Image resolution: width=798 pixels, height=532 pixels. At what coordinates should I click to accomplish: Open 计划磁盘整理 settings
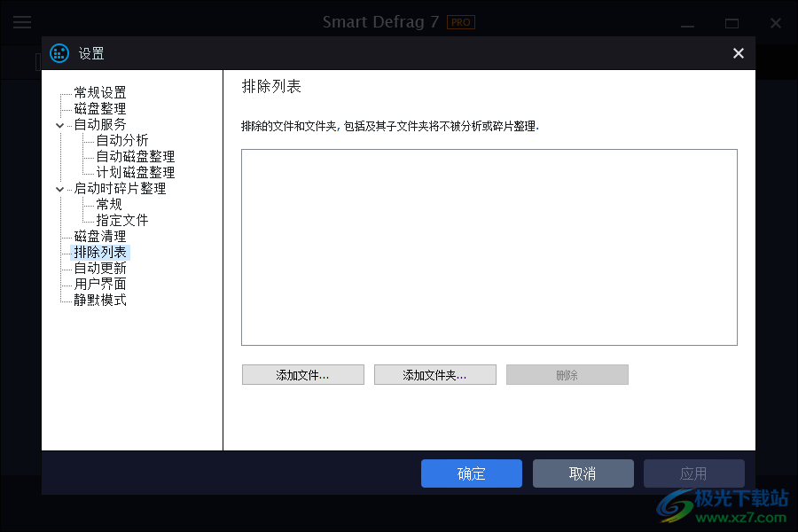tap(136, 172)
